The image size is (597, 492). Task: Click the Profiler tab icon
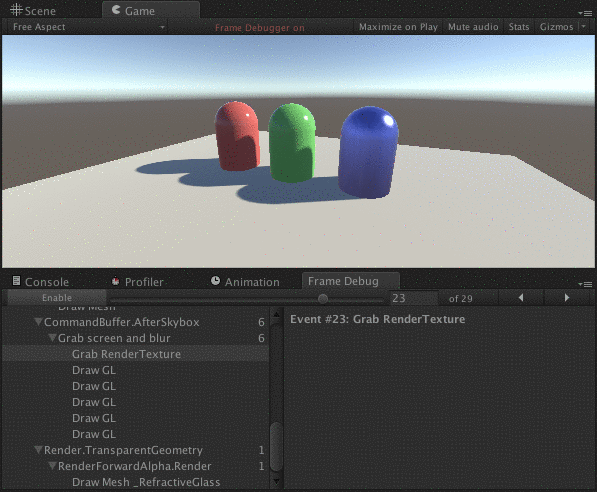tap(115, 281)
